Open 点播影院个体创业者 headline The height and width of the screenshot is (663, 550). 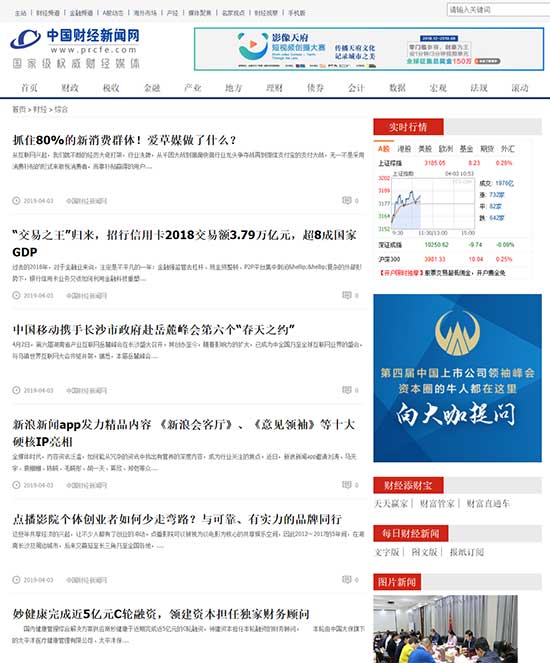coord(177,519)
